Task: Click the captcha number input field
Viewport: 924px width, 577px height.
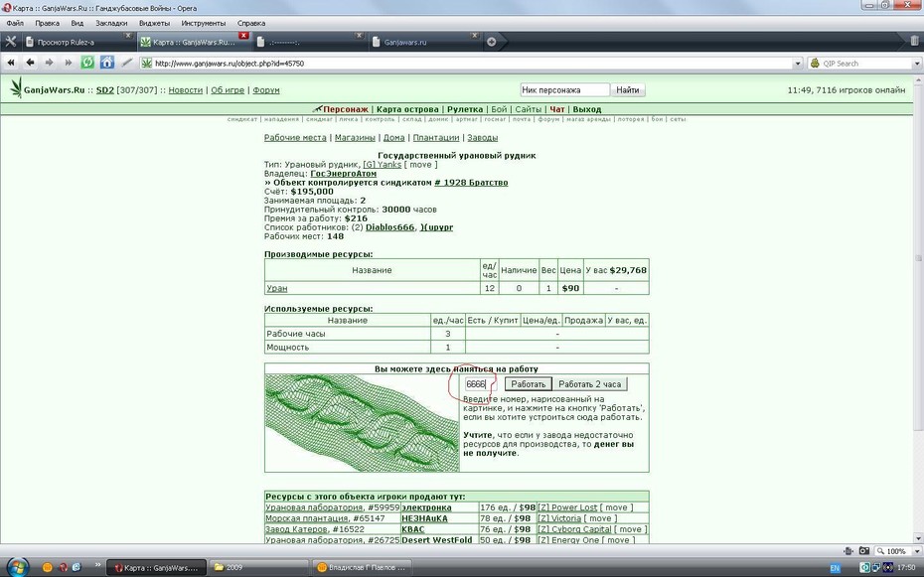Action: click(480, 384)
